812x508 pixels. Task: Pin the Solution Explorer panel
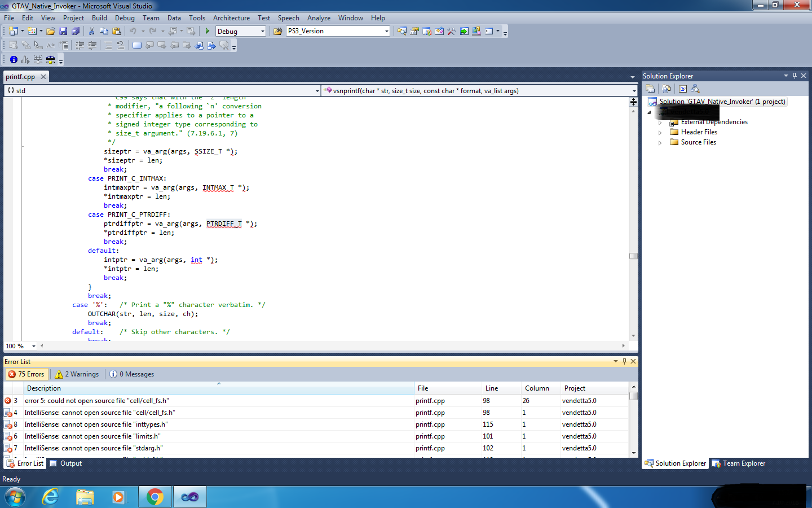click(x=795, y=76)
